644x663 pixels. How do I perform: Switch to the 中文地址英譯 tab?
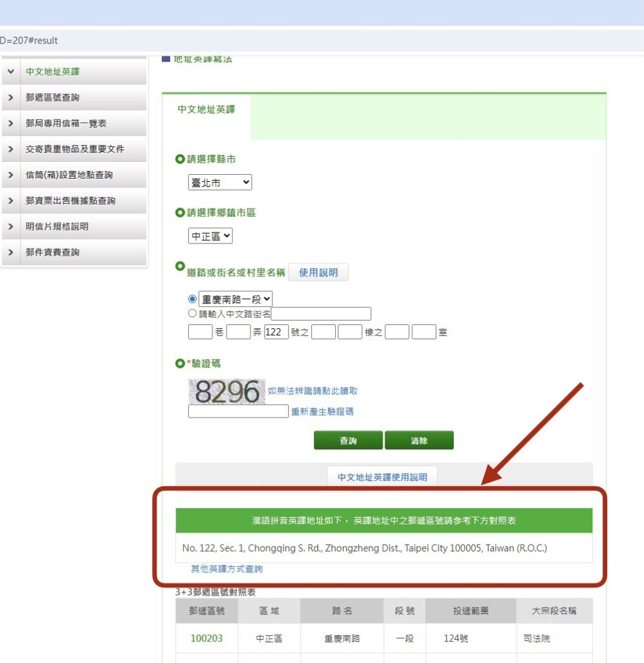(x=206, y=109)
